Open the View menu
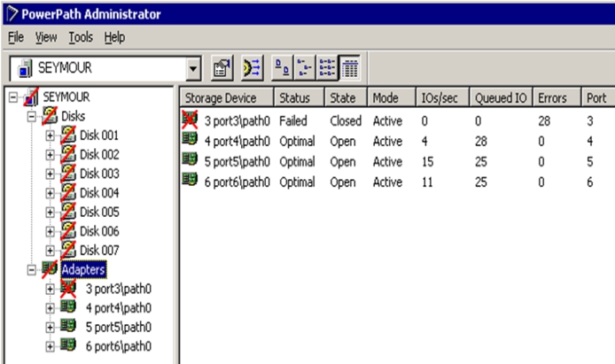 [46, 37]
